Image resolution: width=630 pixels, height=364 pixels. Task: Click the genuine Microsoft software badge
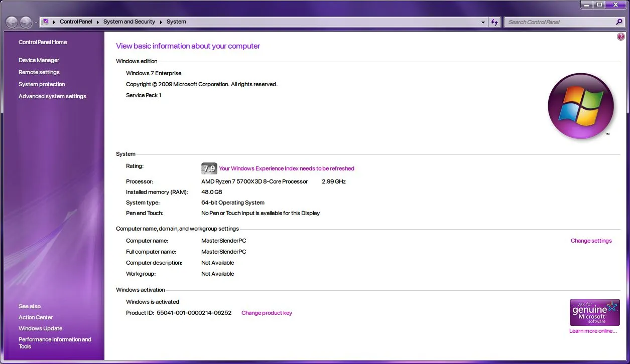(x=595, y=312)
